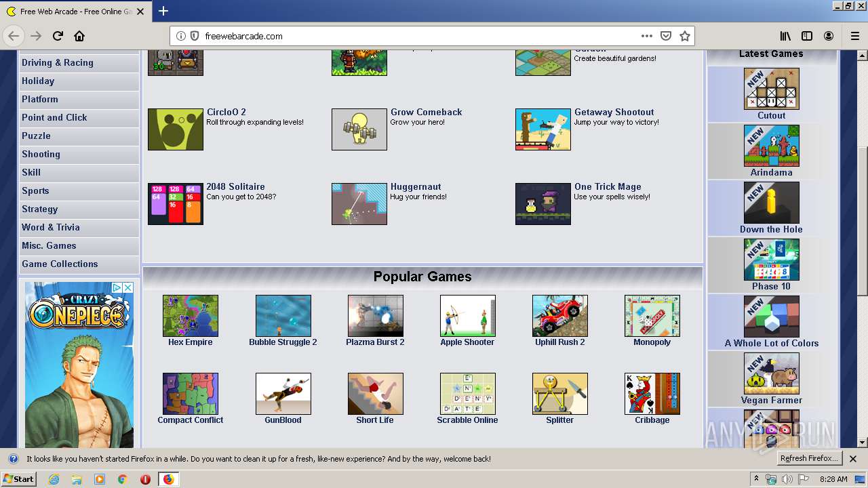Play Apple Shooter thumbnail

[468, 316]
